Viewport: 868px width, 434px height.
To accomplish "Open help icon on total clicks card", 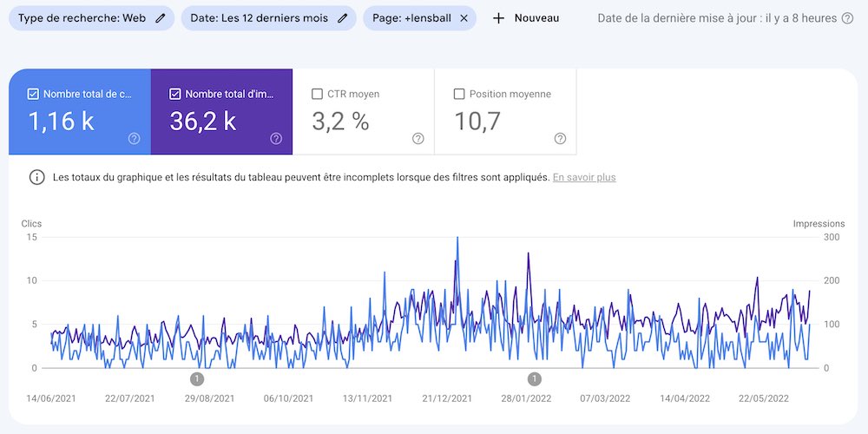I will pyautogui.click(x=134, y=138).
